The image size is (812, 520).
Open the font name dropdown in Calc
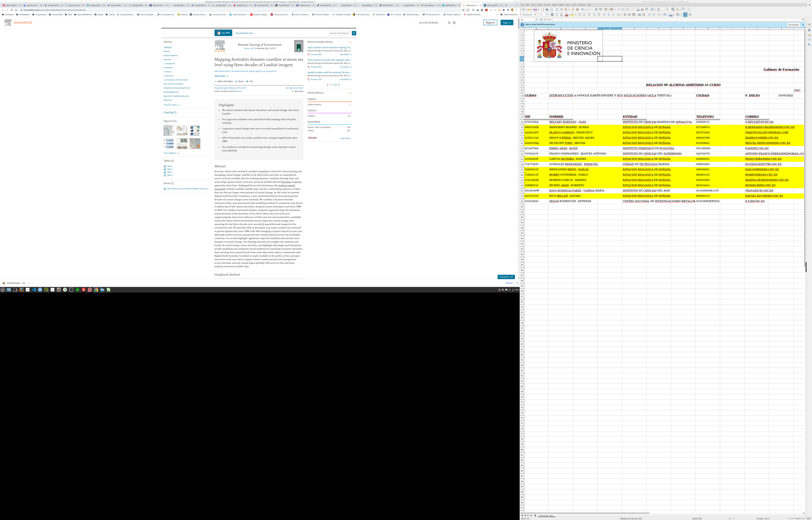click(x=535, y=15)
